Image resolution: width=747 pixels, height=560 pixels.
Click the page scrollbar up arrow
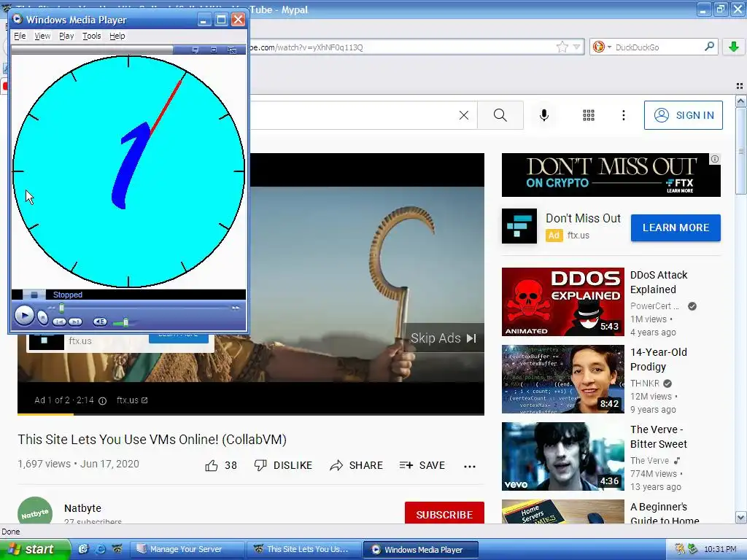pos(740,101)
